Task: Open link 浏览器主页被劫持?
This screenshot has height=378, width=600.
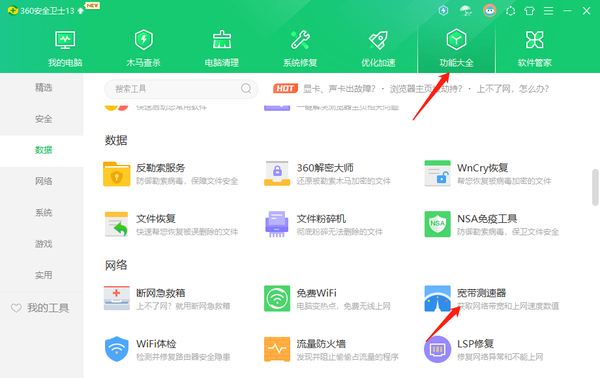Action: (426, 89)
